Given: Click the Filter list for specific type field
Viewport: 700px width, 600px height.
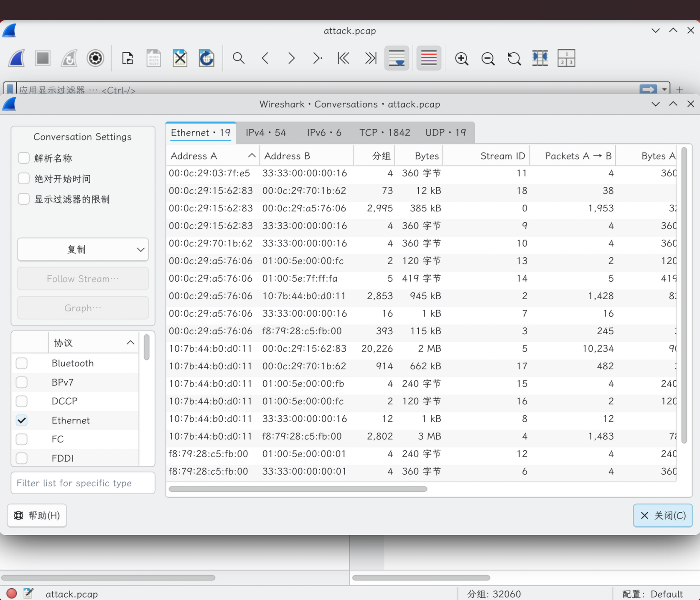Looking at the screenshot, I should point(83,483).
